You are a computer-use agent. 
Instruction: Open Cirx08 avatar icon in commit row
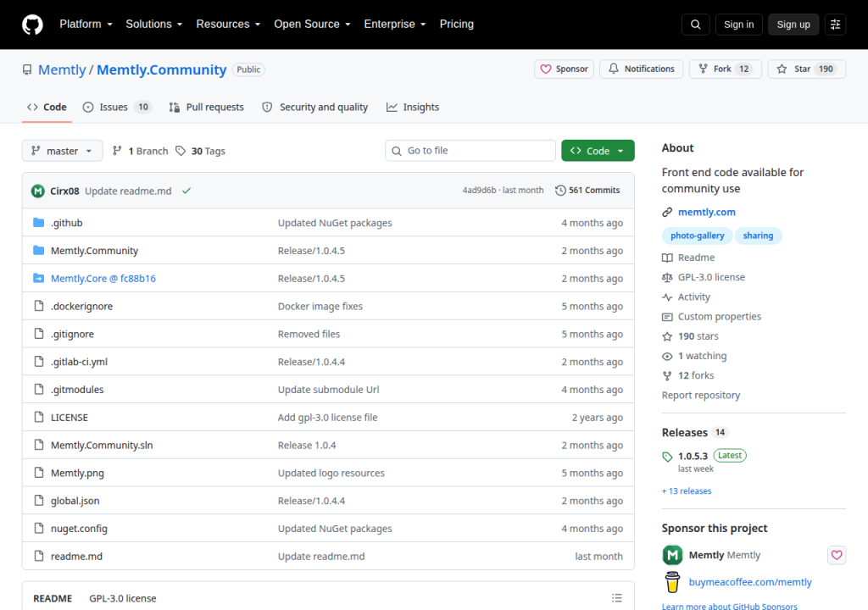[37, 191]
